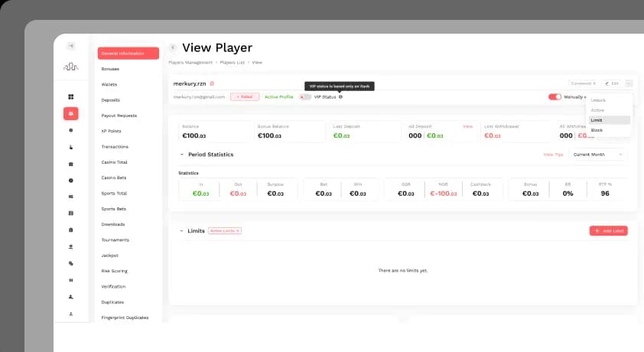Collapse the Period Statistics section
Screen dimensions: 644x352
[181, 155]
